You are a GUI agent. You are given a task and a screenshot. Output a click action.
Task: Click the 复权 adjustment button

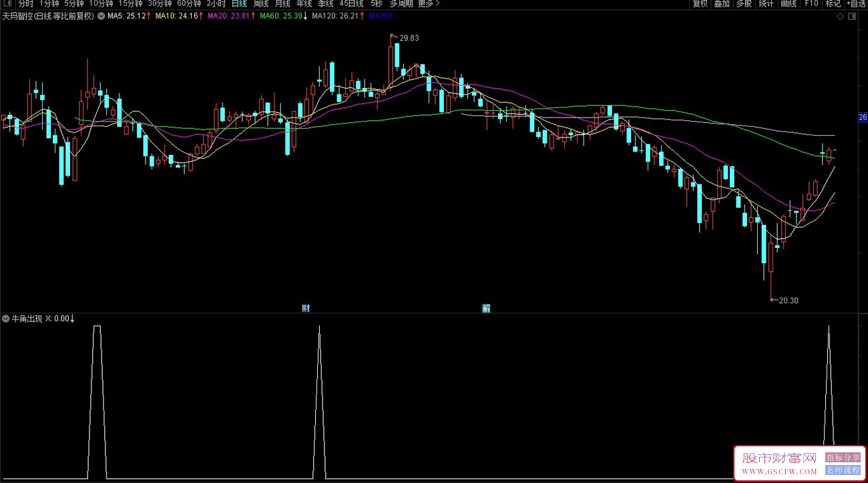pos(700,4)
